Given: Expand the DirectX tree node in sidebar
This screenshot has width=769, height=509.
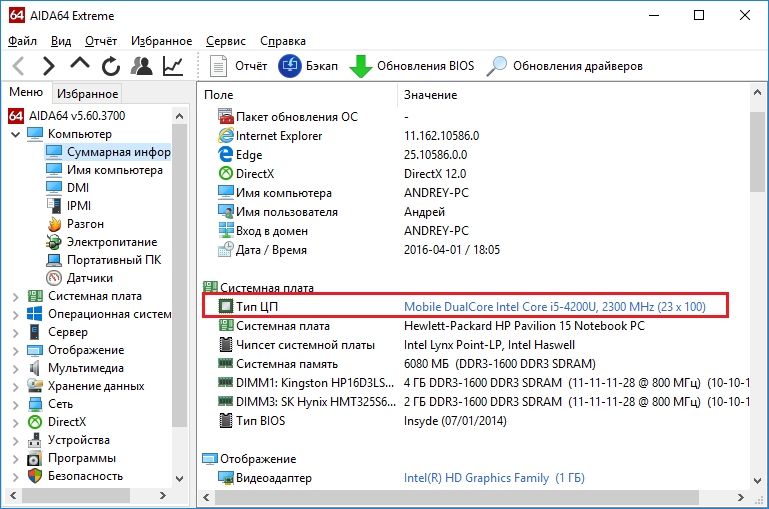Looking at the screenshot, I should (15, 422).
